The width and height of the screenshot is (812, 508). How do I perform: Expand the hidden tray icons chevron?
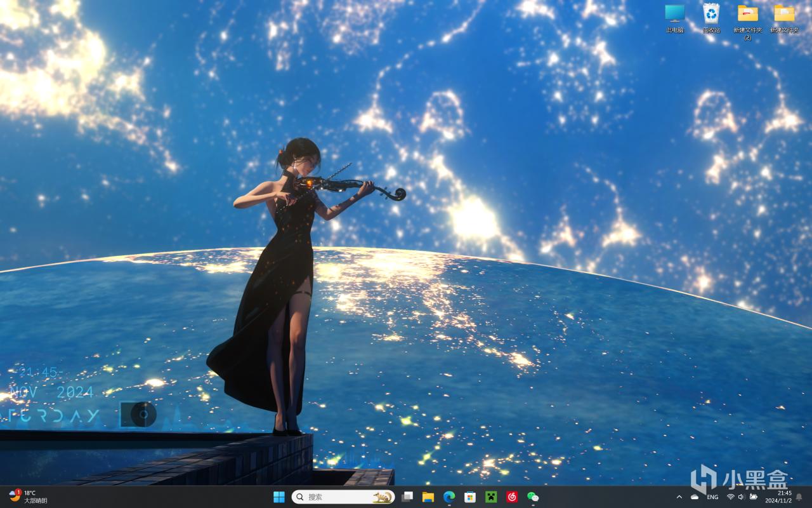click(679, 497)
